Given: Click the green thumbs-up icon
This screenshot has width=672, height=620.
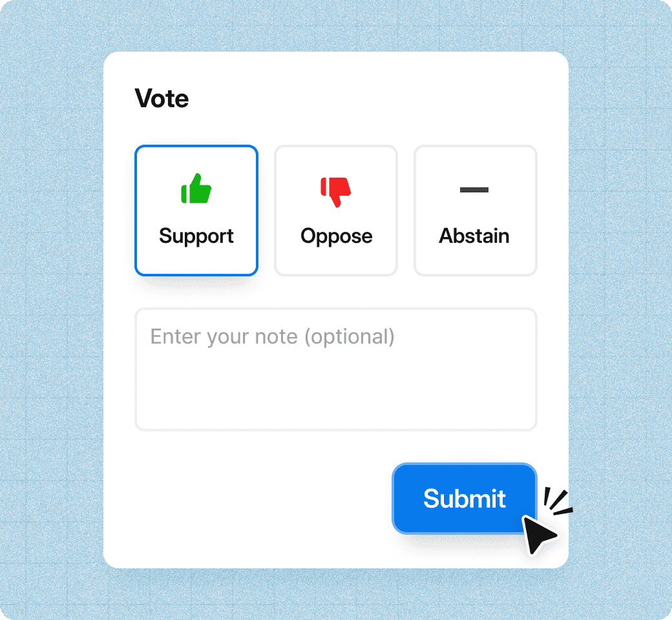Looking at the screenshot, I should pyautogui.click(x=196, y=189).
